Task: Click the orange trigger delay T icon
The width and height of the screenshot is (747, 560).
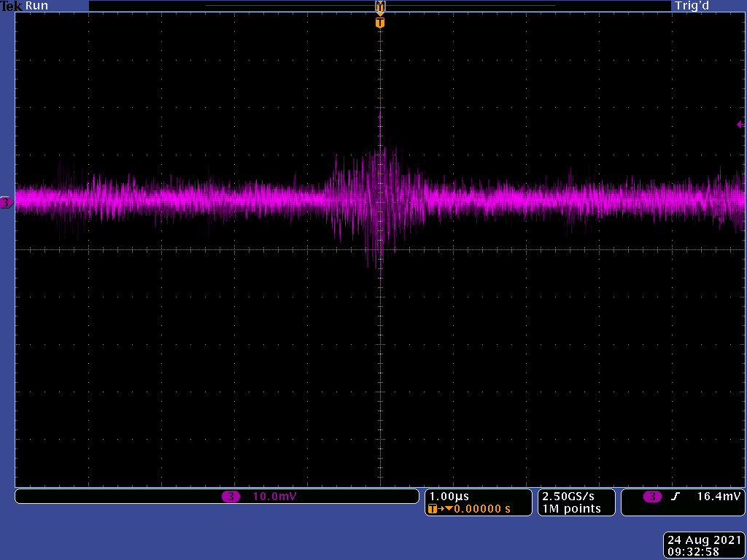Action: click(433, 508)
